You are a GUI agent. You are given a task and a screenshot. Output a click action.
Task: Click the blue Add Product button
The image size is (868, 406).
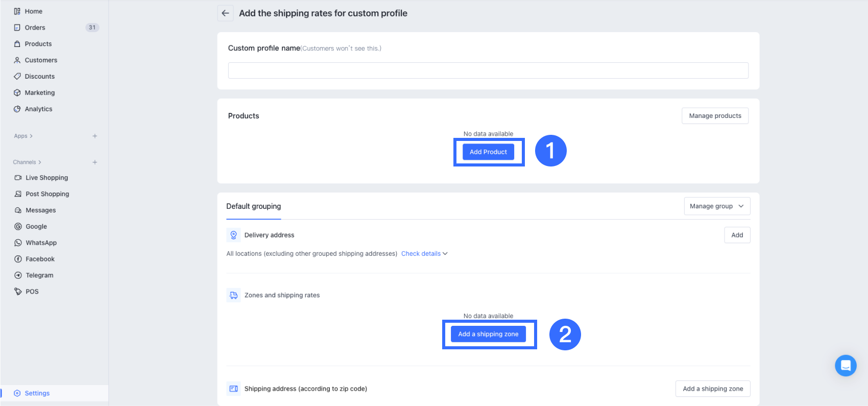coord(488,152)
